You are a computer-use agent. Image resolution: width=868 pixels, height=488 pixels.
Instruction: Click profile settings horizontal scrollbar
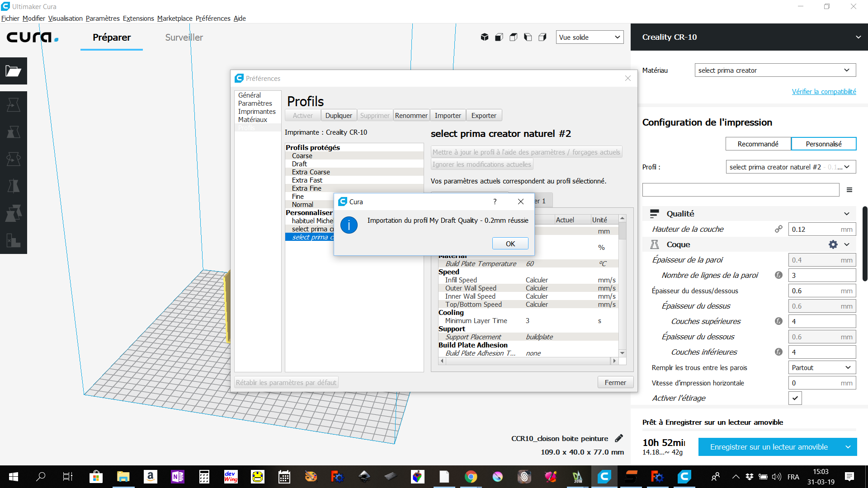tap(528, 361)
